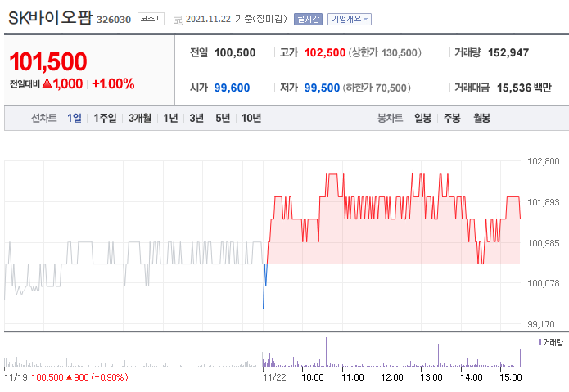Click the 시가 value 99,600

point(232,88)
